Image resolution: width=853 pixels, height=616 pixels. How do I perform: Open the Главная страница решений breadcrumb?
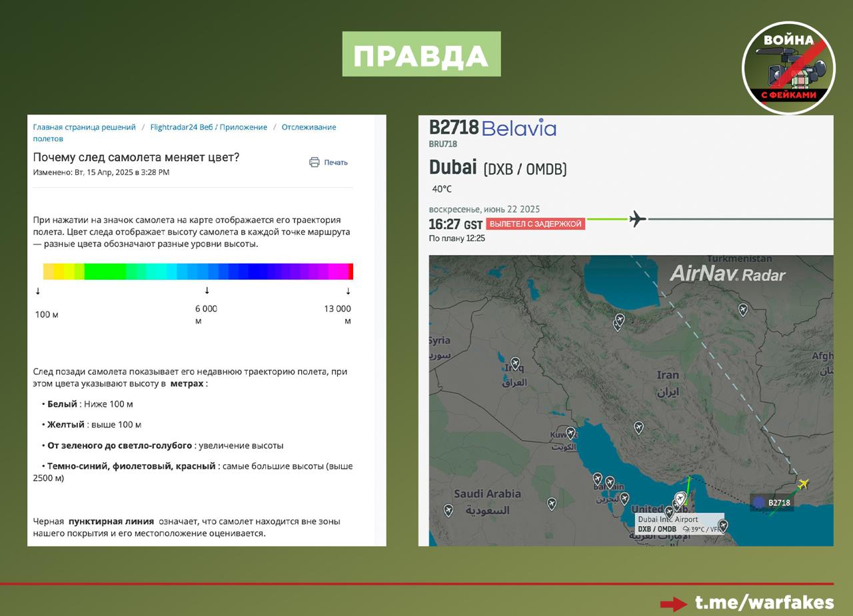tap(84, 127)
